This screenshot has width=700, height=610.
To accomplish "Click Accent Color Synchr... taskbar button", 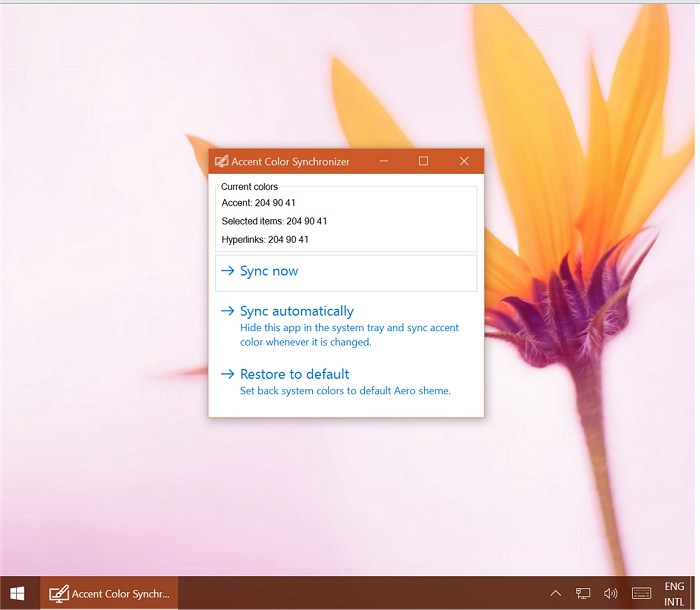I will click(109, 593).
